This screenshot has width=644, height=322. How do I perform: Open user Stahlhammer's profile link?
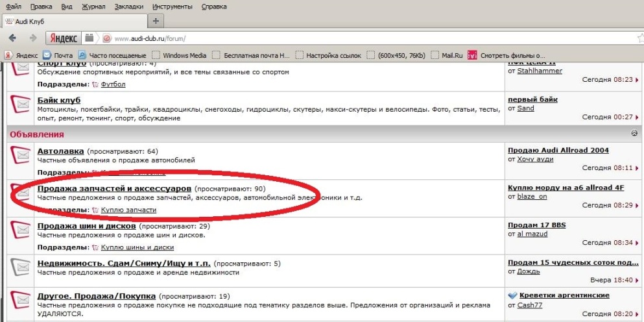[x=539, y=71]
